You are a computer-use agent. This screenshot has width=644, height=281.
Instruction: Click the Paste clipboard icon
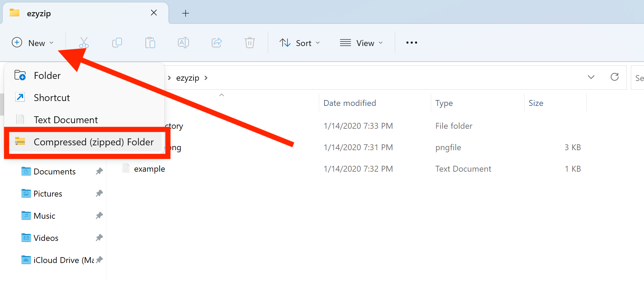pos(150,43)
